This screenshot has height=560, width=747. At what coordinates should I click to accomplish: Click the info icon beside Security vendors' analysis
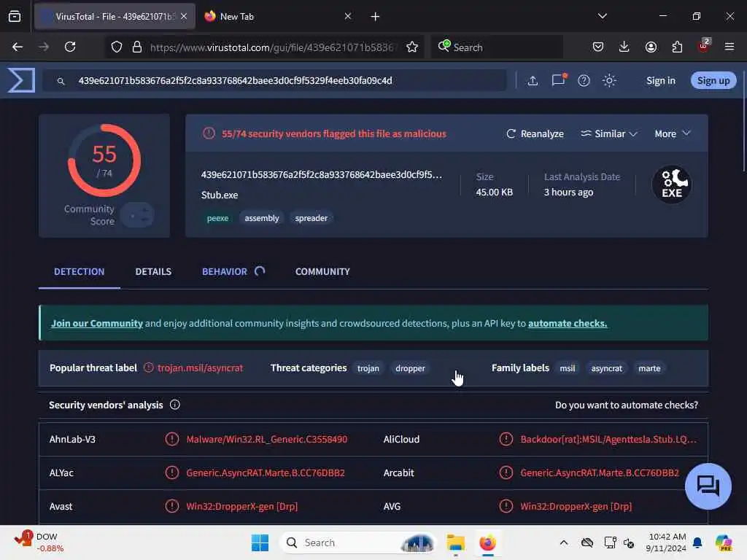click(175, 405)
